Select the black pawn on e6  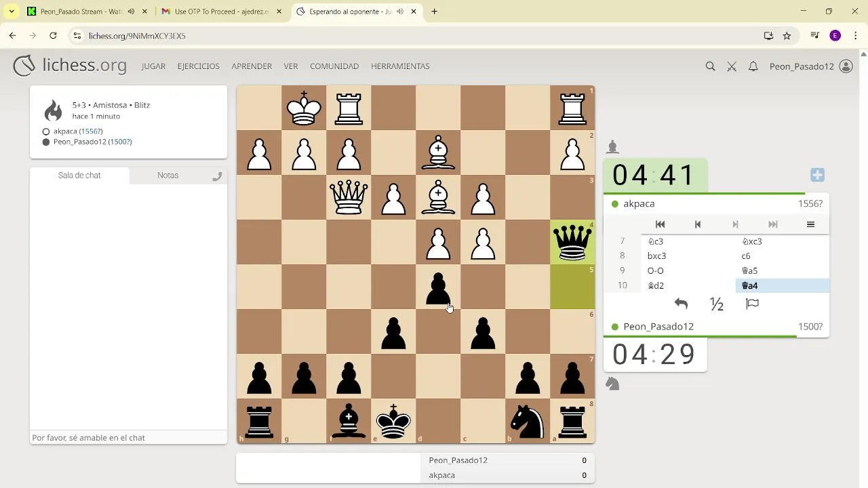(393, 331)
